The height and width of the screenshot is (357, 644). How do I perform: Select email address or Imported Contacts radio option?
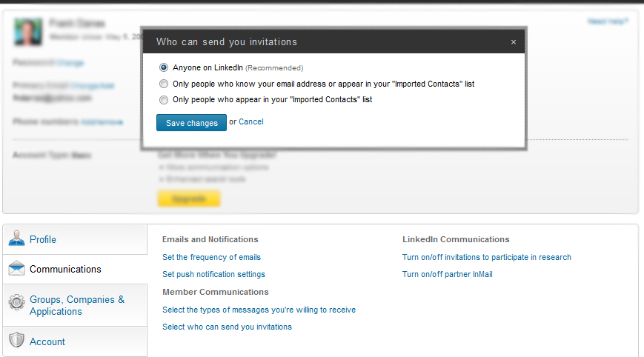pyautogui.click(x=164, y=84)
